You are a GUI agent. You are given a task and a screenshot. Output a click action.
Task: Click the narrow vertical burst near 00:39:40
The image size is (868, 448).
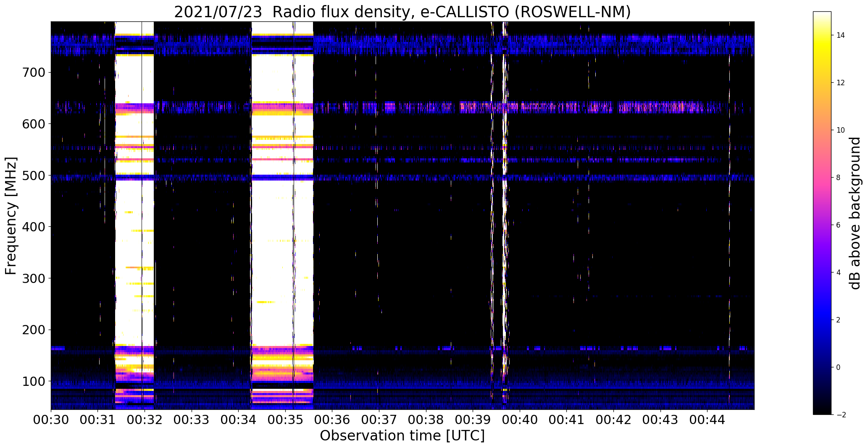click(505, 215)
